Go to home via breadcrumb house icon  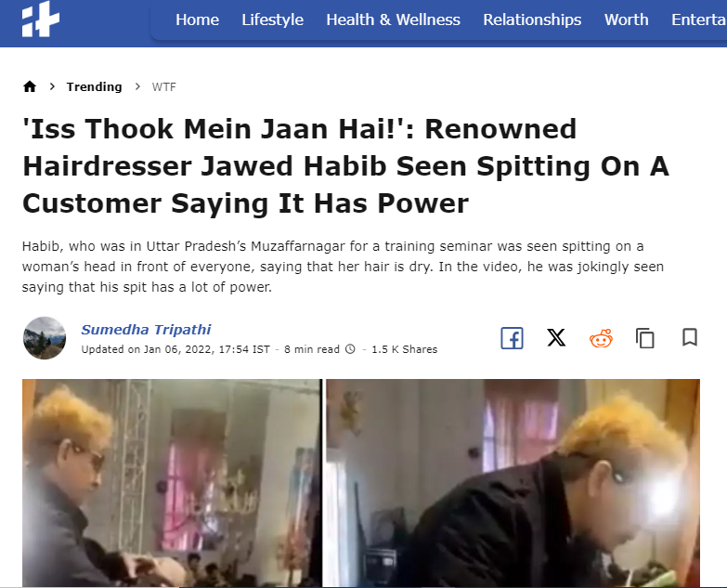pos(30,86)
